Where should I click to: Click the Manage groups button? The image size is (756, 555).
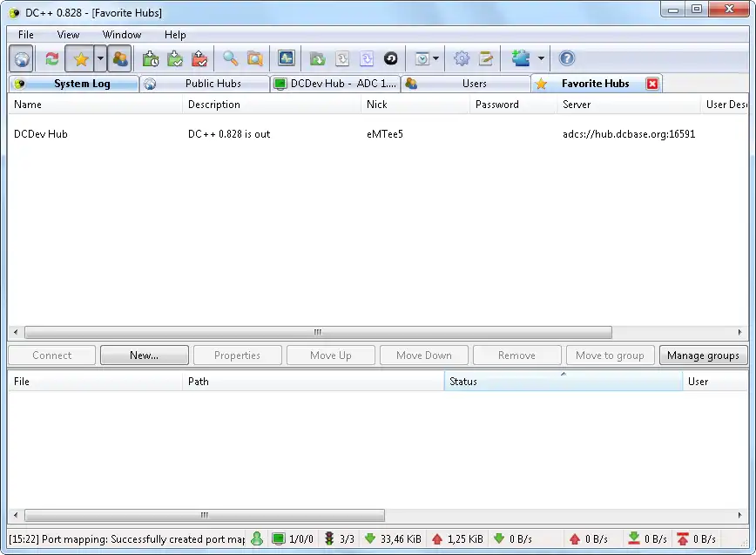click(703, 355)
